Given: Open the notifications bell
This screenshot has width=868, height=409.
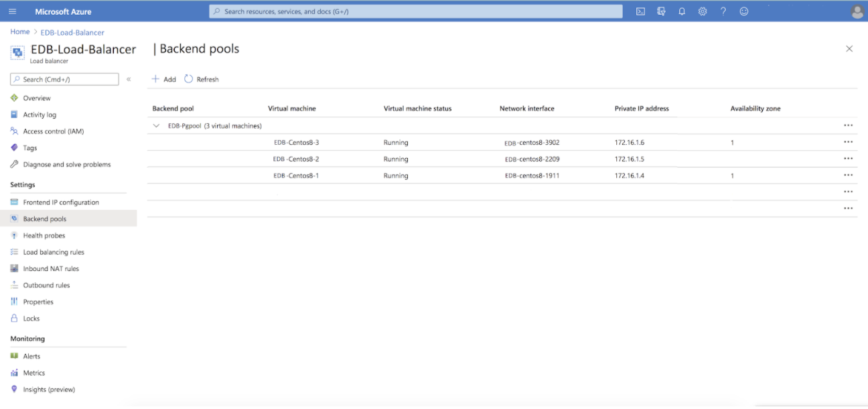Looking at the screenshot, I should [682, 11].
